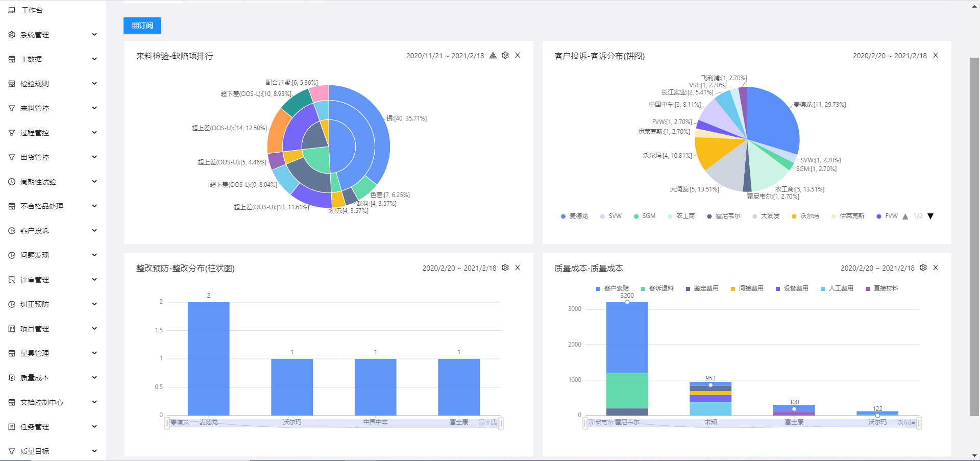This screenshot has height=461, width=980.
Task: Click the 项目管理 sidebar icon
Action: 12,329
